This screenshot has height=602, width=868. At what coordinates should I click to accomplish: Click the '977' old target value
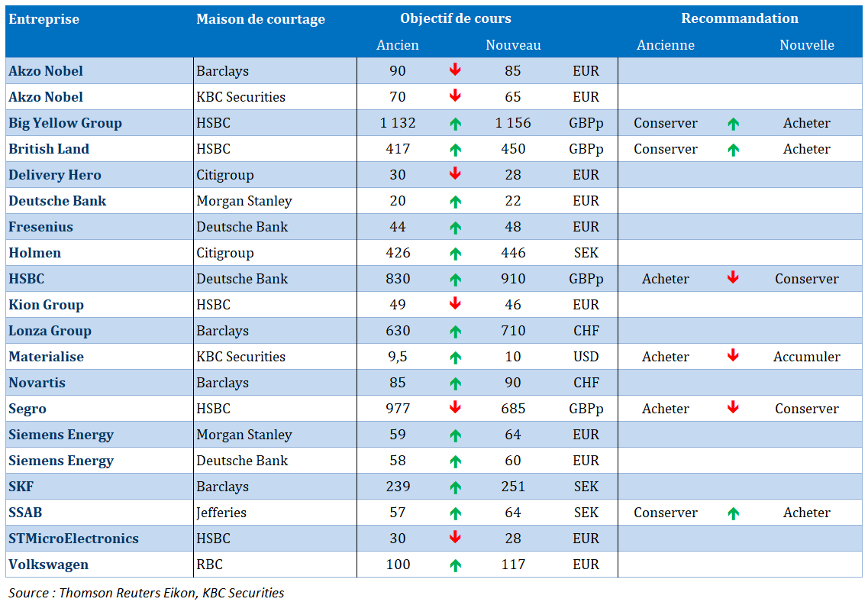click(398, 409)
